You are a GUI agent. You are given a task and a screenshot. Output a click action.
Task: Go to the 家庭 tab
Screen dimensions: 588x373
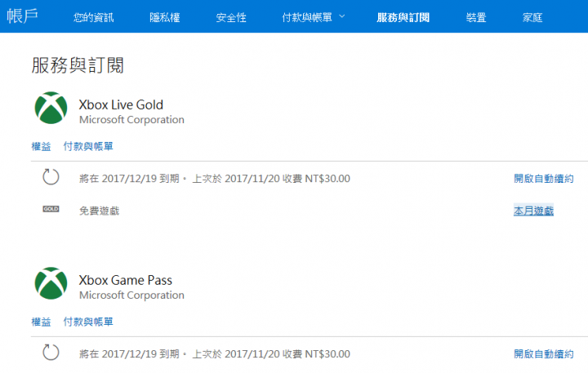coord(532,17)
